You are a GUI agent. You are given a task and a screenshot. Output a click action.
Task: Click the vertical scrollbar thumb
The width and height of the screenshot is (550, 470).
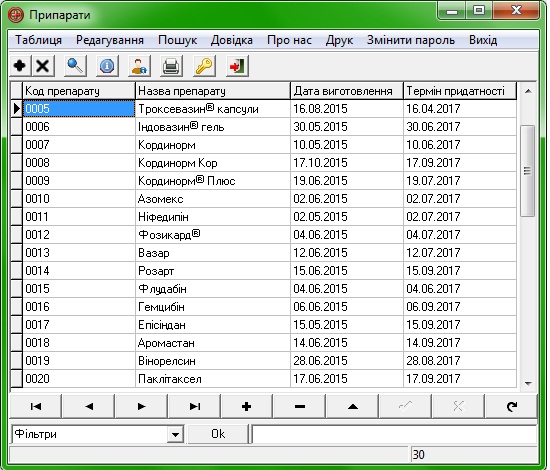[x=528, y=171]
